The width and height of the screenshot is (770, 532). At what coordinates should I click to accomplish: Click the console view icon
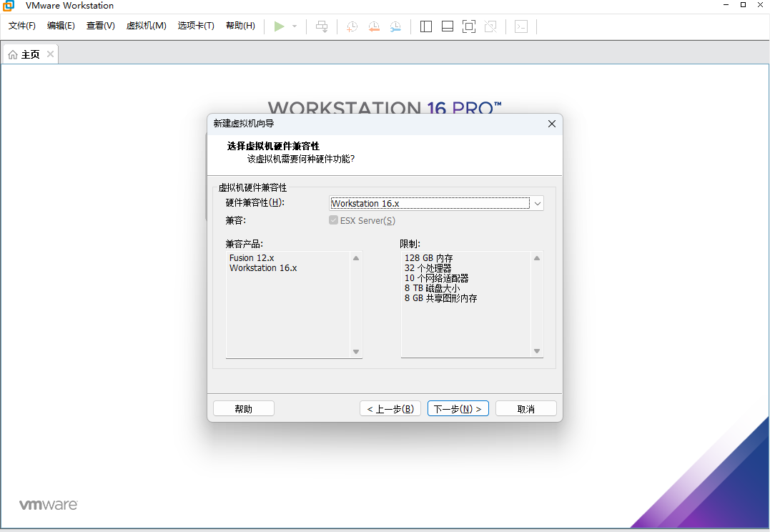521,26
